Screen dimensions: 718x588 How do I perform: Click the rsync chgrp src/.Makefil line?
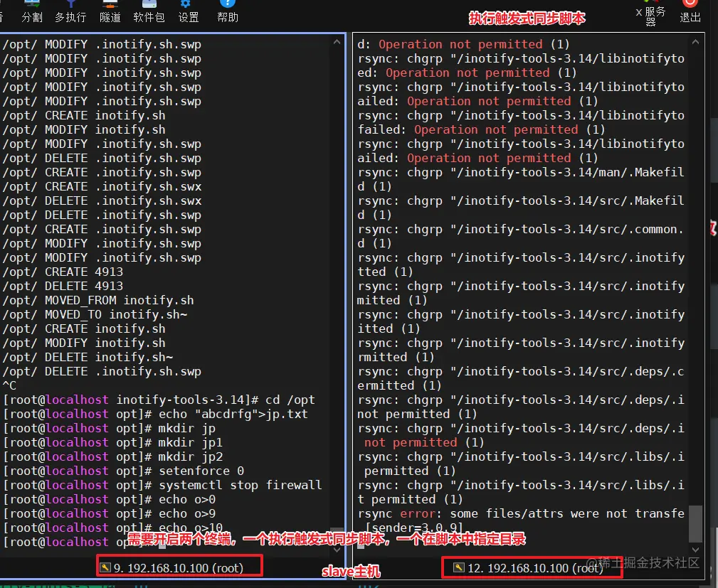521,201
